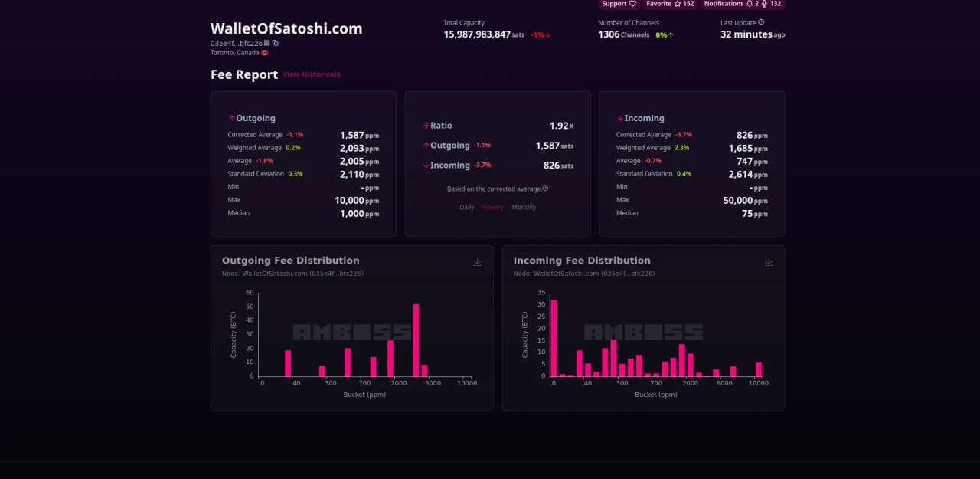Click the WalletOfSatoshi.com node title
This screenshot has width=980, height=479.
click(x=286, y=29)
